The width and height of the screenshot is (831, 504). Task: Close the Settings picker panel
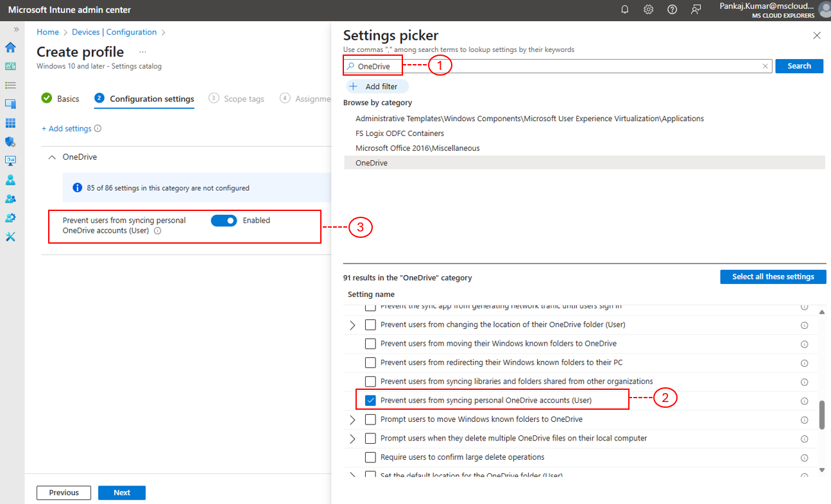(817, 36)
